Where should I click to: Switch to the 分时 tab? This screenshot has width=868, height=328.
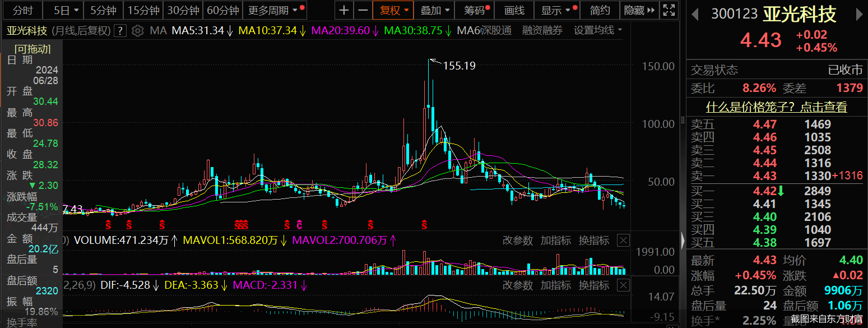(x=23, y=10)
